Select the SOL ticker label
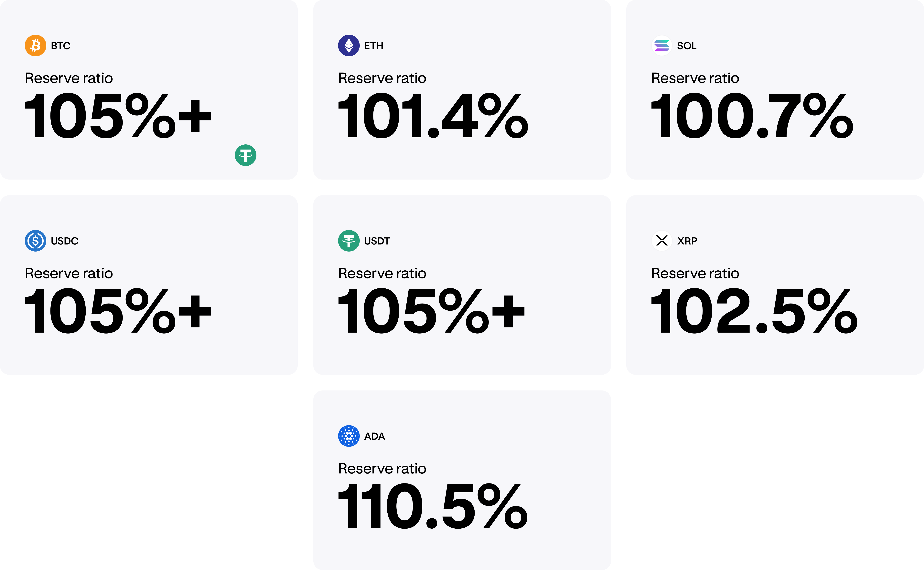The width and height of the screenshot is (924, 570). pyautogui.click(x=686, y=46)
